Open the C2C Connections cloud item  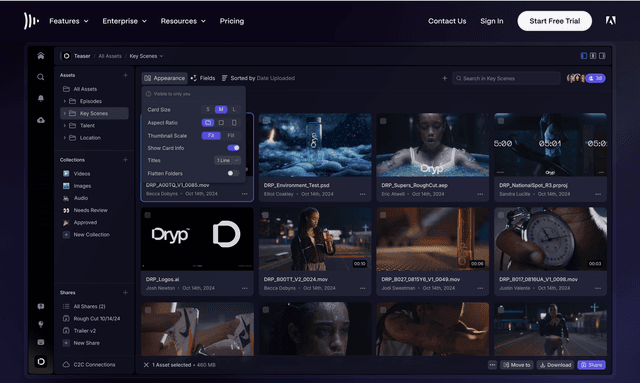[x=89, y=365]
